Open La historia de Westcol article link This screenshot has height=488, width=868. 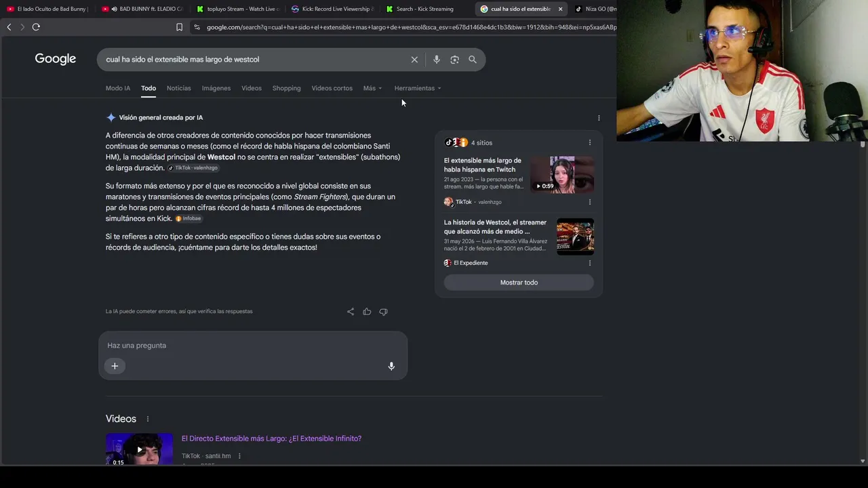495,226
